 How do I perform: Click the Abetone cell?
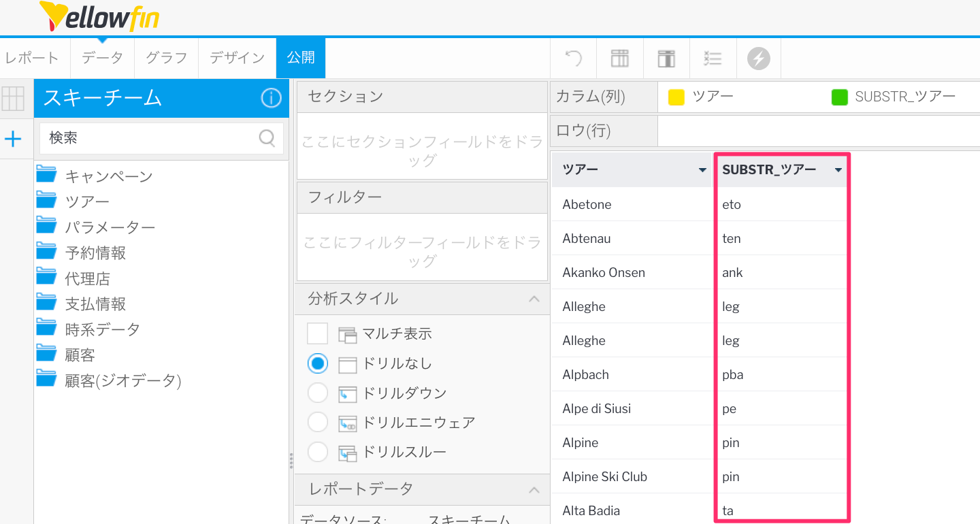(632, 204)
